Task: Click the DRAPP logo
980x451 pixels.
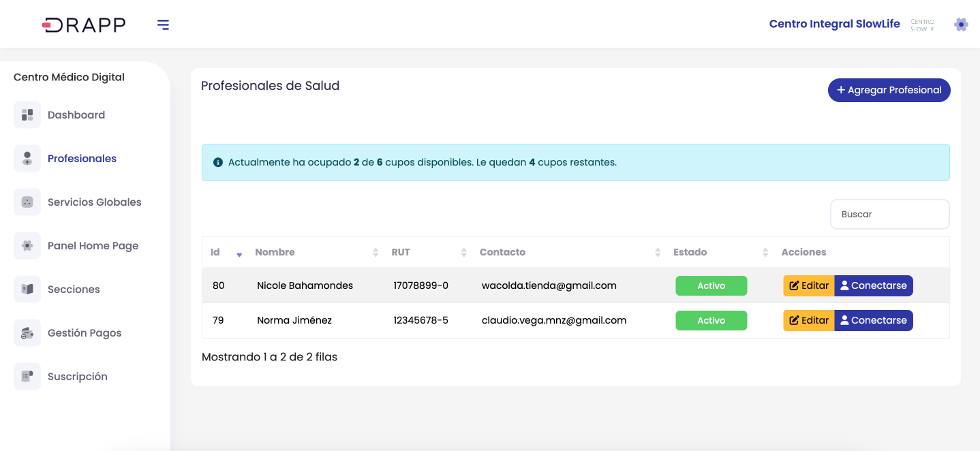Action: (x=84, y=25)
